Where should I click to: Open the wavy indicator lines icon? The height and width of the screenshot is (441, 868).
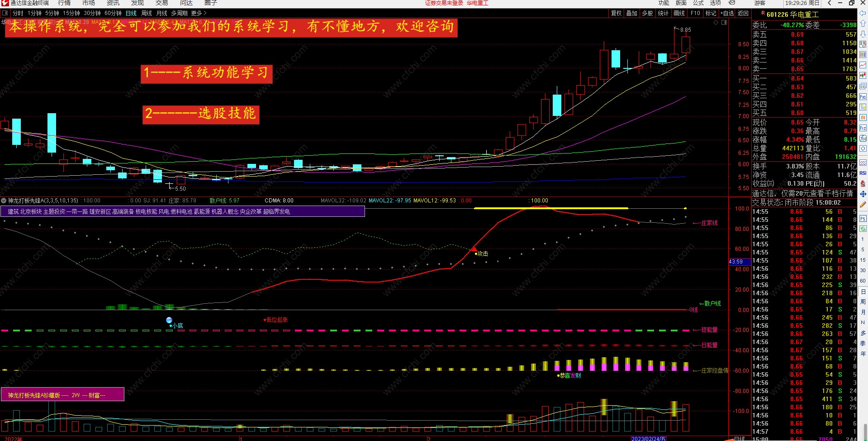coord(863,163)
